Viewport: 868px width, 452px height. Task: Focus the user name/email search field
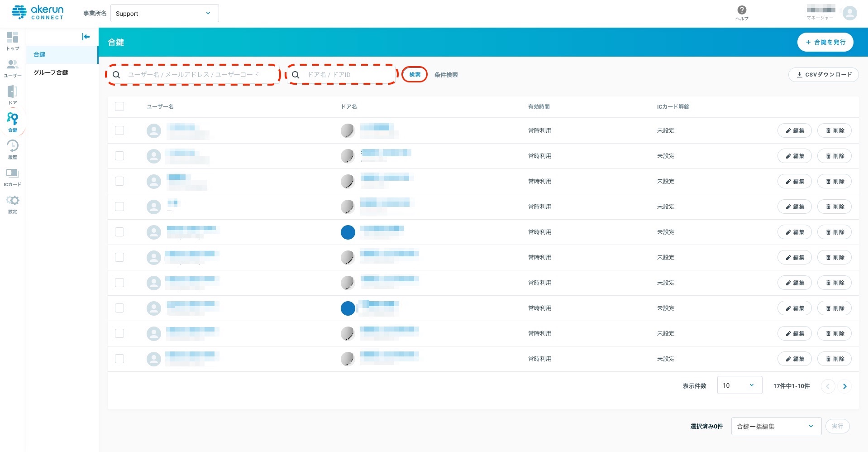(194, 75)
